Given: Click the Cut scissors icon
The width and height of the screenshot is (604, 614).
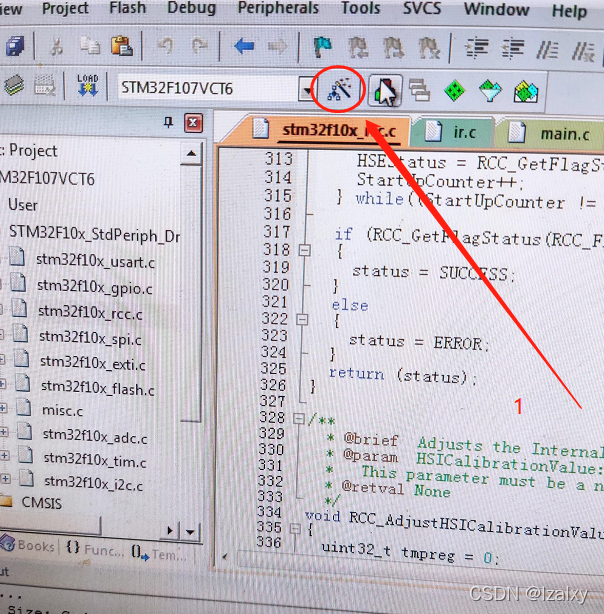Looking at the screenshot, I should (56, 47).
